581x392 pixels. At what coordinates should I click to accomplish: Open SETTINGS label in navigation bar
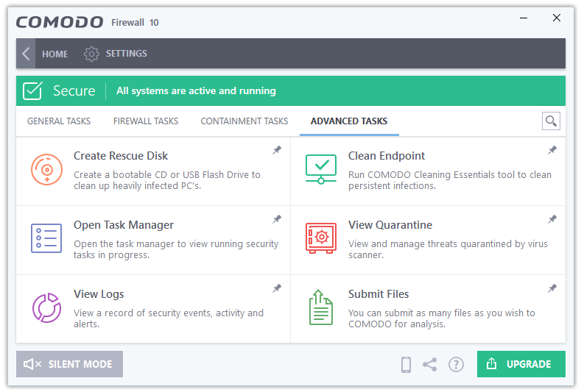(127, 54)
